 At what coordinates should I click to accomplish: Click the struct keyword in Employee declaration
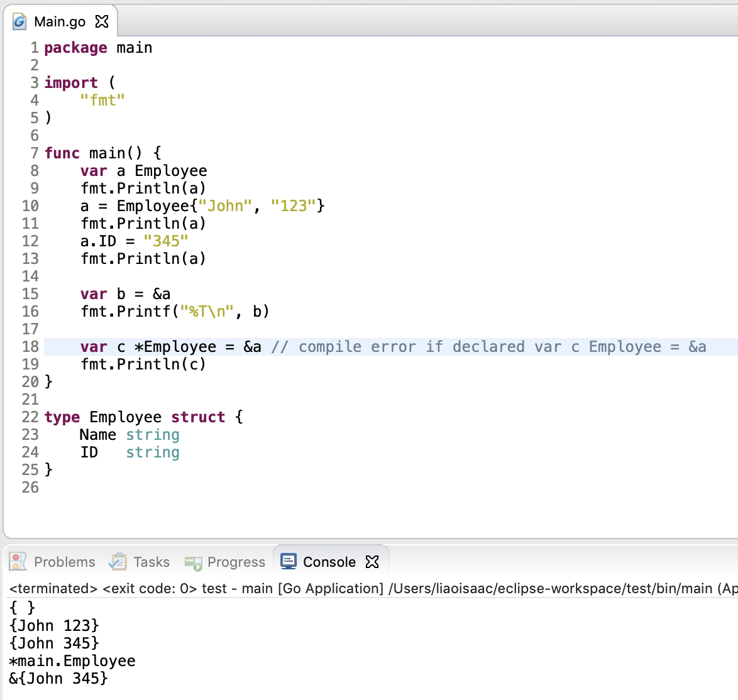[198, 417]
